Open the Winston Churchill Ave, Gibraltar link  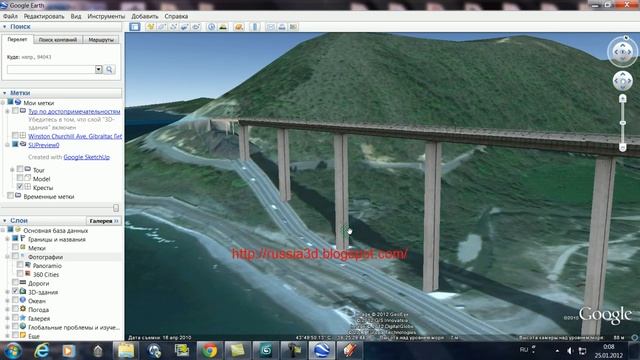(75, 136)
